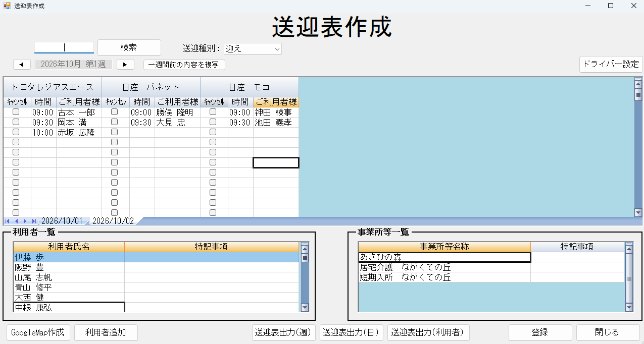Click the search text input field
Screen dimensions: 644x344
click(64, 47)
